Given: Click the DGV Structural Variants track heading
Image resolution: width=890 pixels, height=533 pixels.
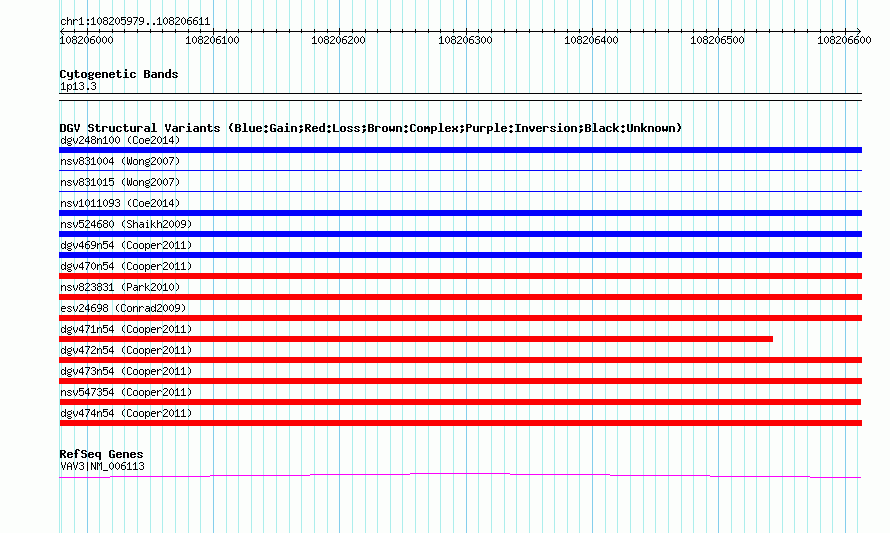Looking at the screenshot, I should click(371, 128).
